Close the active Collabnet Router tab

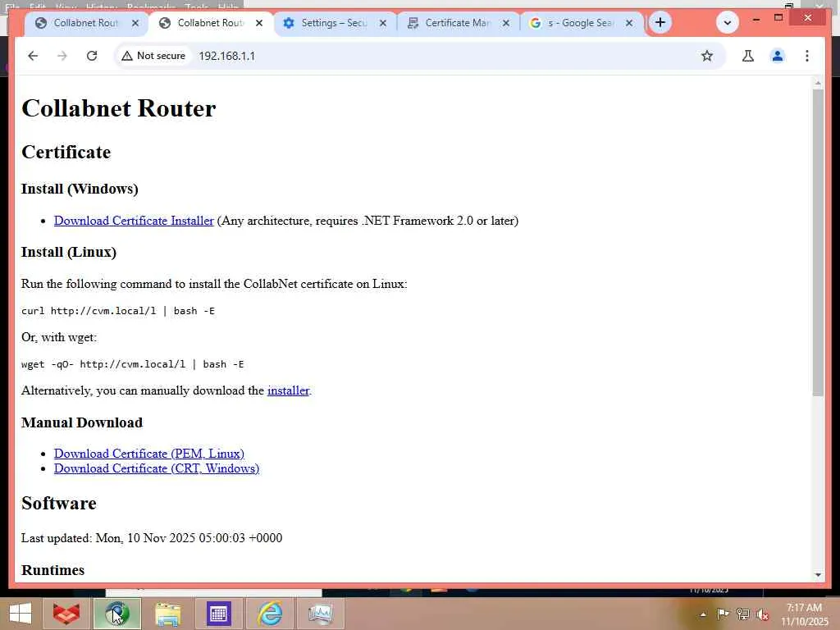pos(258,23)
